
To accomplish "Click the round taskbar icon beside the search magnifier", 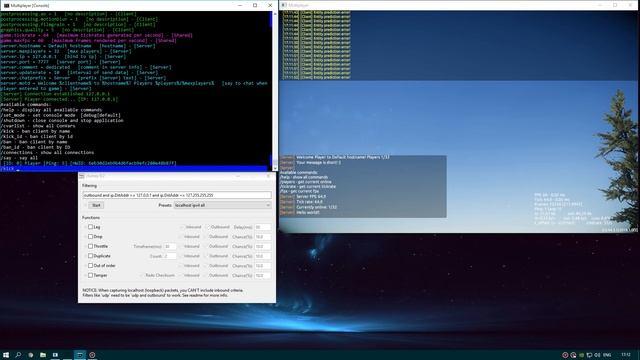I will click(x=30, y=355).
